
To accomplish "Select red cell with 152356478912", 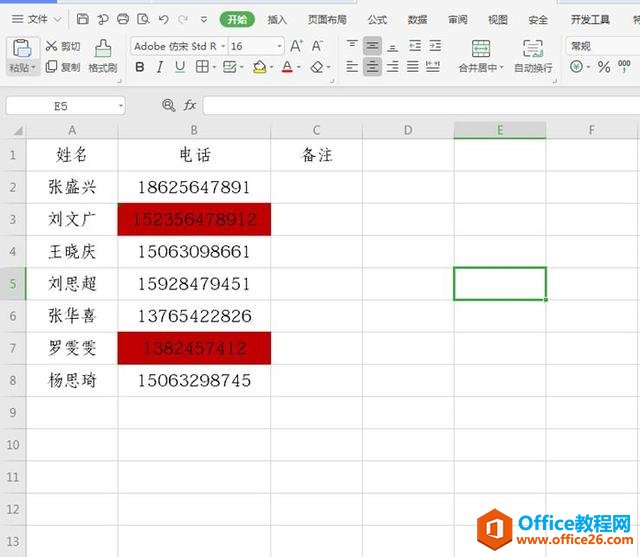I will 194,219.
